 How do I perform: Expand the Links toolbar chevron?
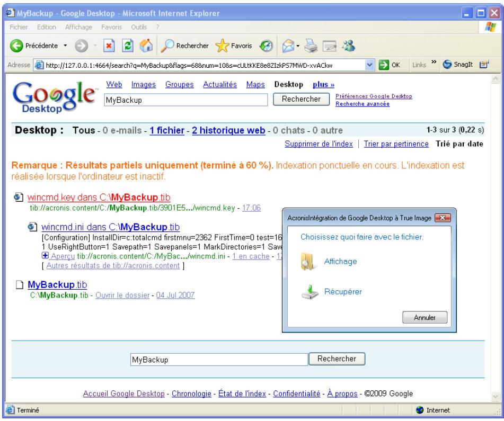(x=434, y=61)
